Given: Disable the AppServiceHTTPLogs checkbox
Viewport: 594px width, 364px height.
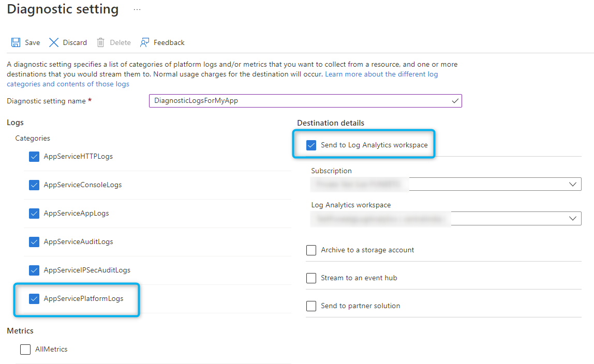Looking at the screenshot, I should pos(34,156).
